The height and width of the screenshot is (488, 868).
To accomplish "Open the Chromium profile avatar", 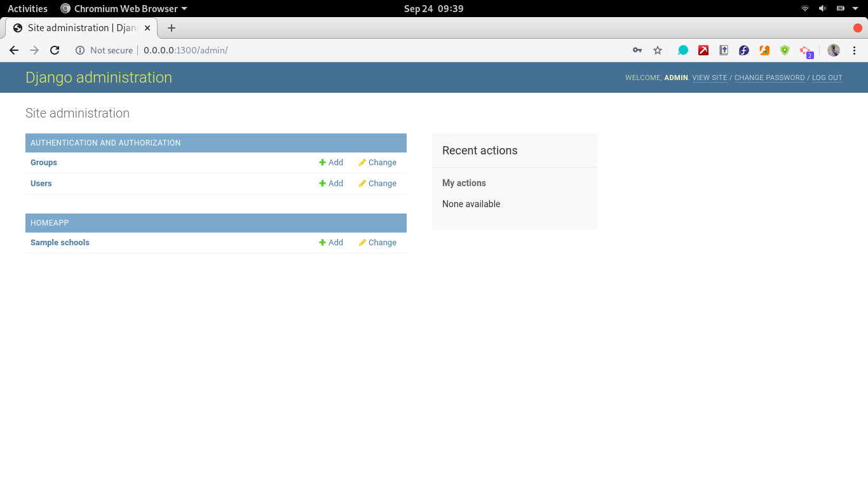I will (834, 50).
